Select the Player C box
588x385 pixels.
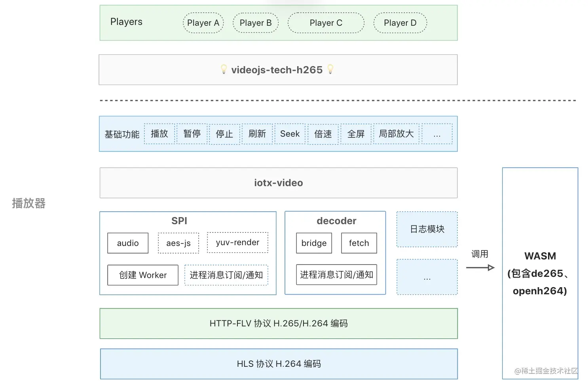coord(326,23)
